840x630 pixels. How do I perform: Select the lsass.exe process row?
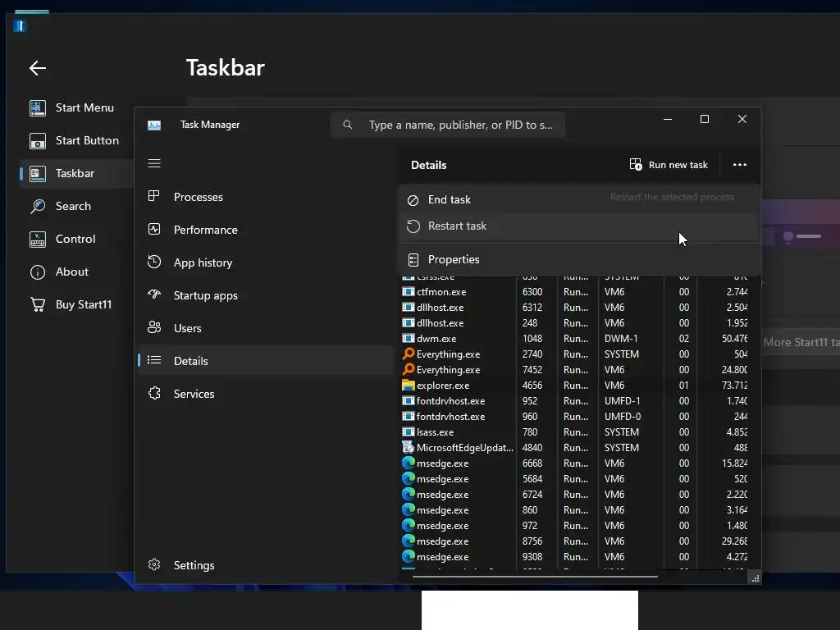pos(574,431)
